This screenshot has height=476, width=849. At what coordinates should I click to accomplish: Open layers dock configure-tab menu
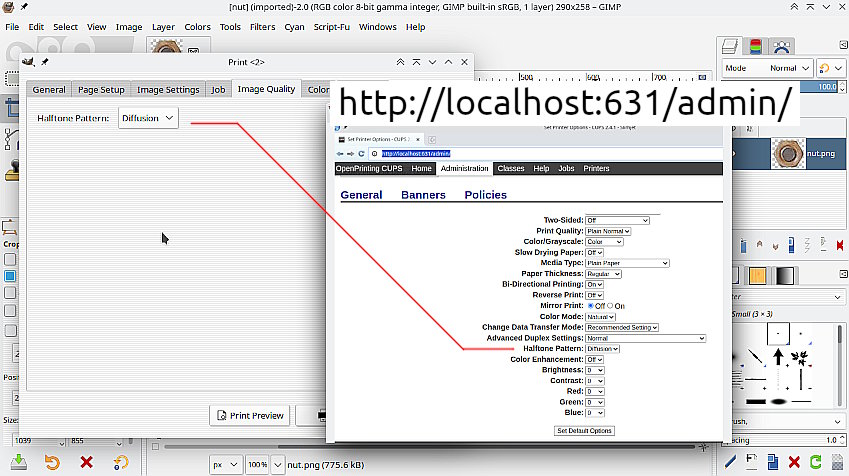843,45
